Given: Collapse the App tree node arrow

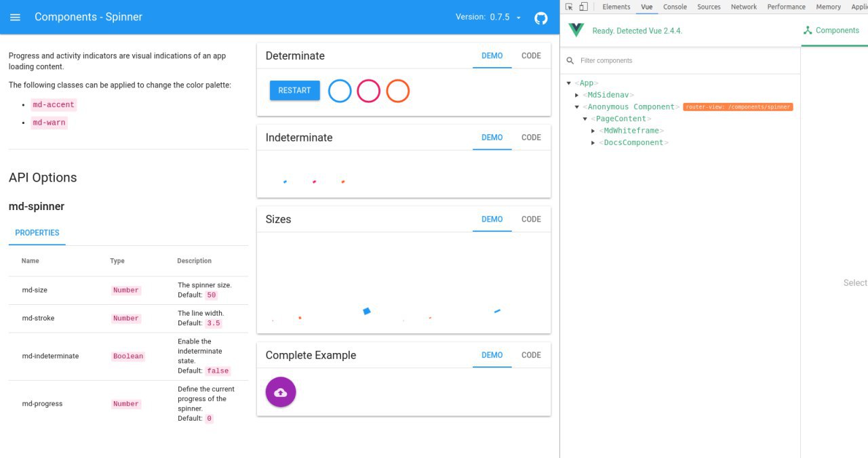Looking at the screenshot, I should tap(569, 83).
